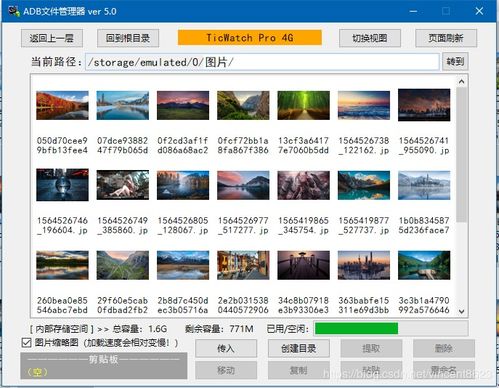This screenshot has height=388, width=499.
Task: Click the ADB app icon in title bar
Action: 14,11
